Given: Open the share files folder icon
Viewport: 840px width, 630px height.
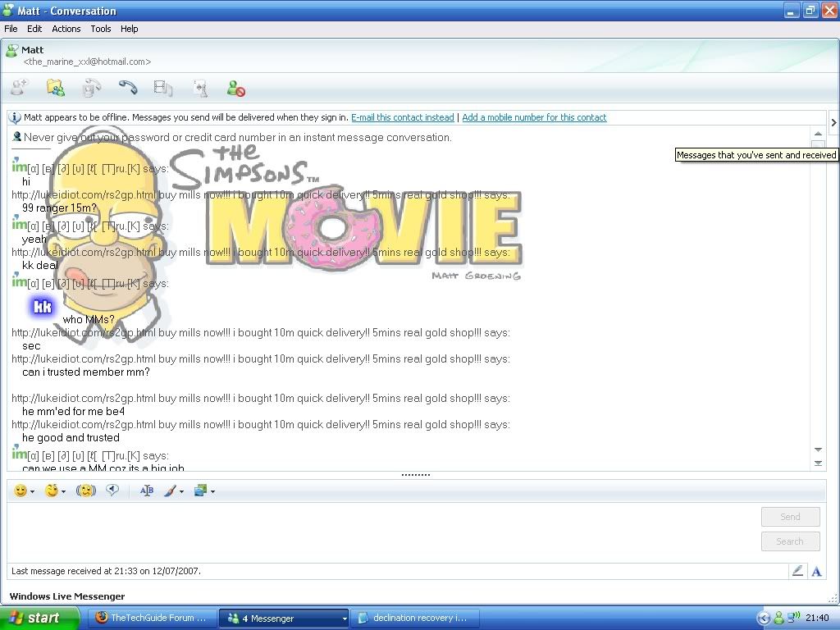Looking at the screenshot, I should click(x=55, y=88).
